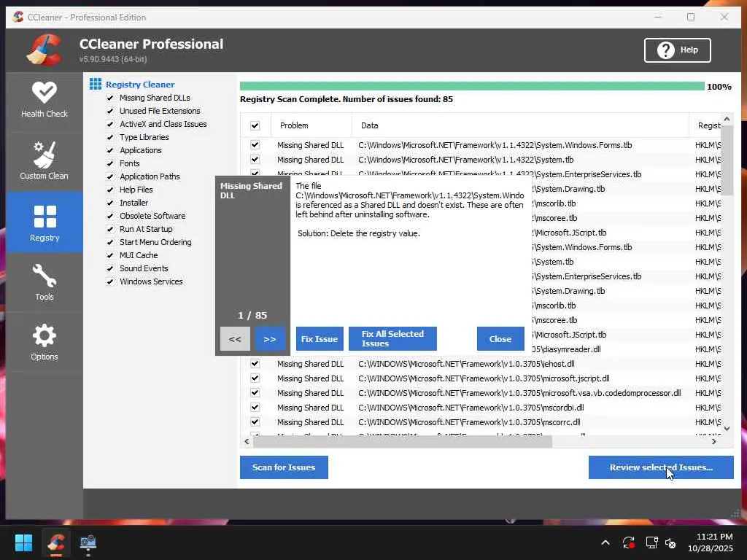The height and width of the screenshot is (560, 747).
Task: Toggle ActiveX and Class Issues checkbox
Action: (x=110, y=124)
